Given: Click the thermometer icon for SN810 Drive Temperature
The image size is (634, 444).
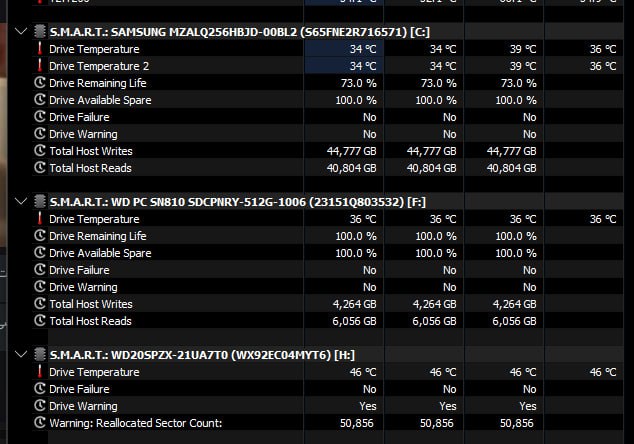Looking at the screenshot, I should tap(40, 219).
